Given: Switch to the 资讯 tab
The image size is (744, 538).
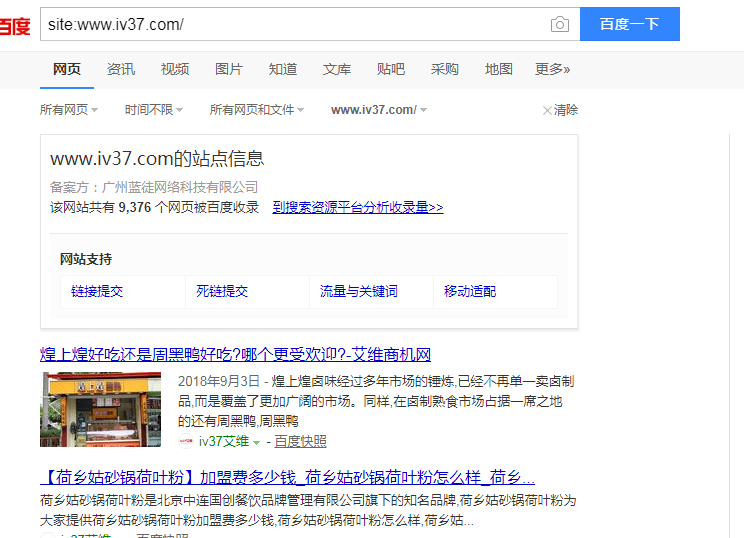Looking at the screenshot, I should point(121,69).
